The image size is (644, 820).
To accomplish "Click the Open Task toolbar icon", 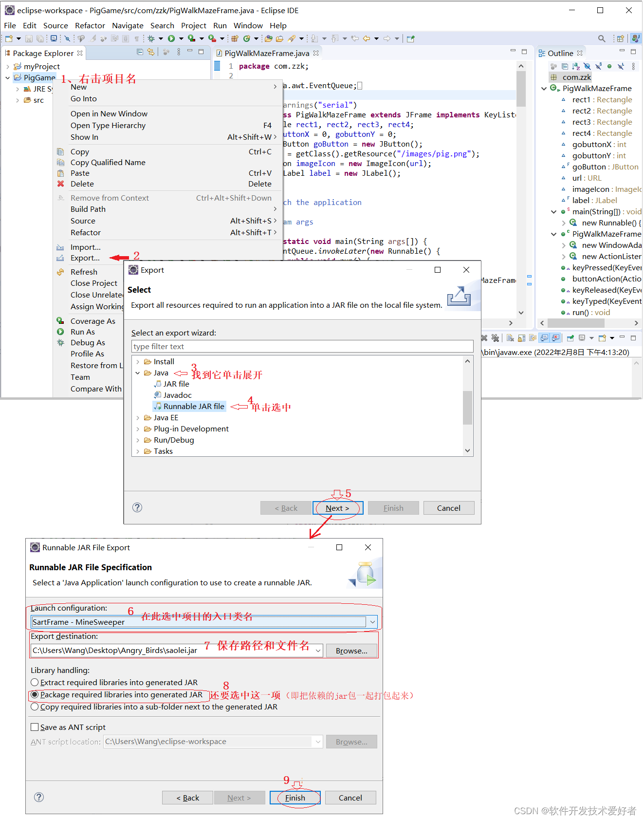I will pos(280,38).
